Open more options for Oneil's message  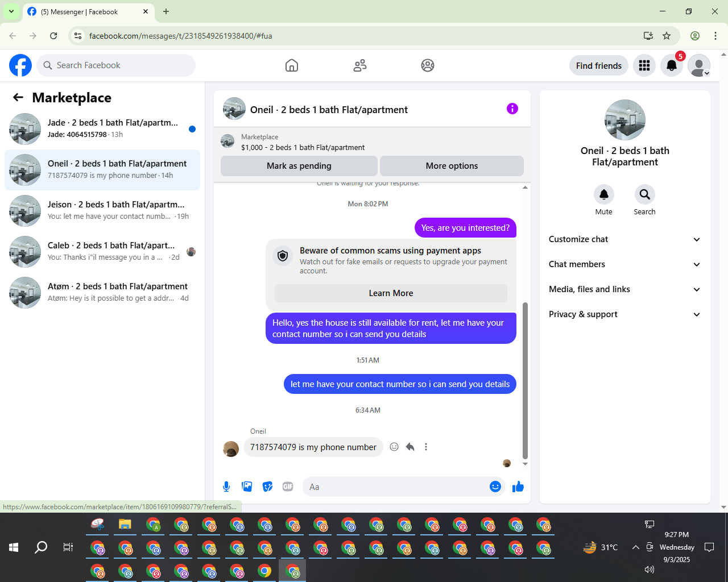[x=426, y=447]
